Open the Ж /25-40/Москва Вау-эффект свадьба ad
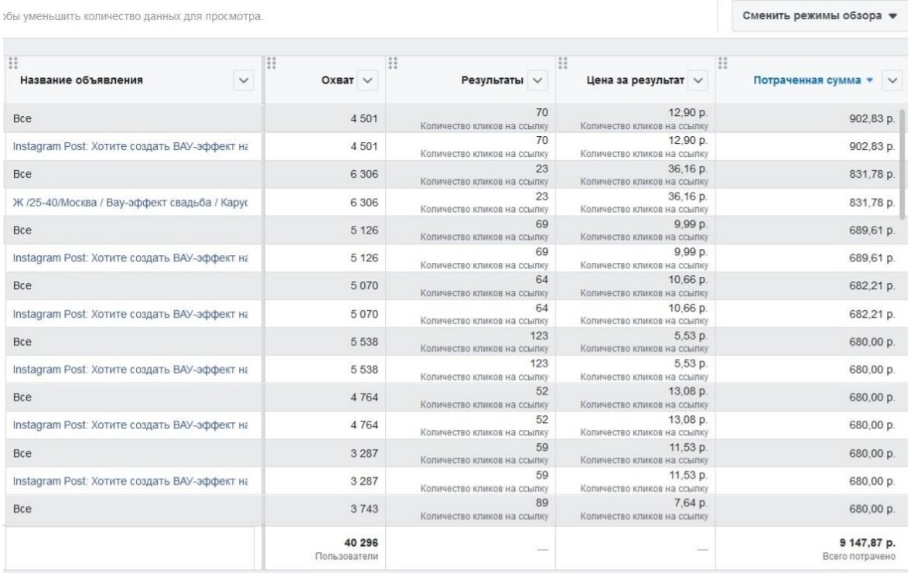924x573 pixels. [136, 203]
